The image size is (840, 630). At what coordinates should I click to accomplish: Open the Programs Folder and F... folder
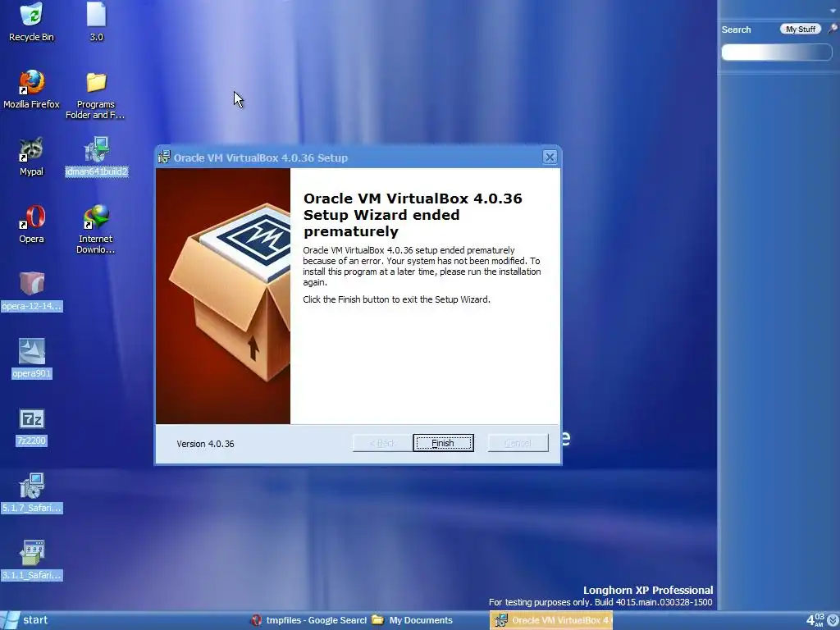point(95,95)
